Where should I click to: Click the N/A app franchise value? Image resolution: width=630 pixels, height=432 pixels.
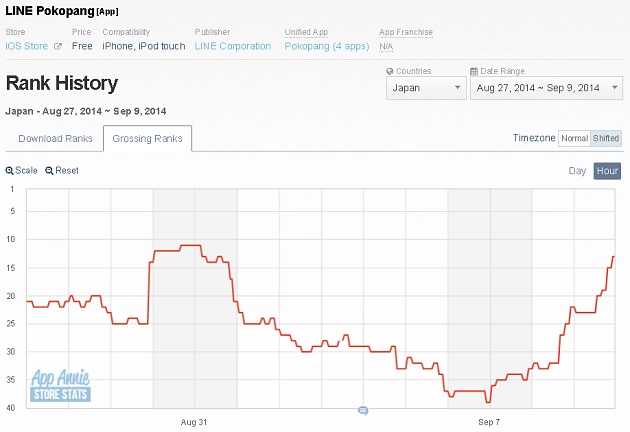coord(386,47)
